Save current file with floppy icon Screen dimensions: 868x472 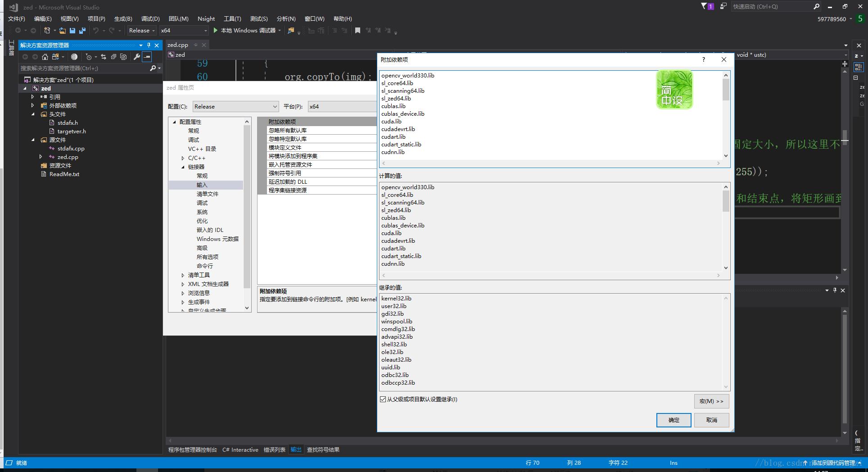pos(72,31)
